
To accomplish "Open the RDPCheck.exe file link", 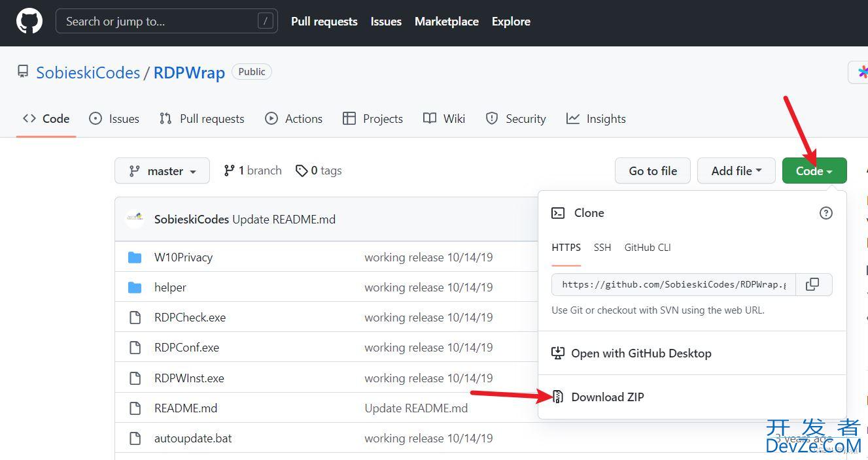I will tap(190, 318).
